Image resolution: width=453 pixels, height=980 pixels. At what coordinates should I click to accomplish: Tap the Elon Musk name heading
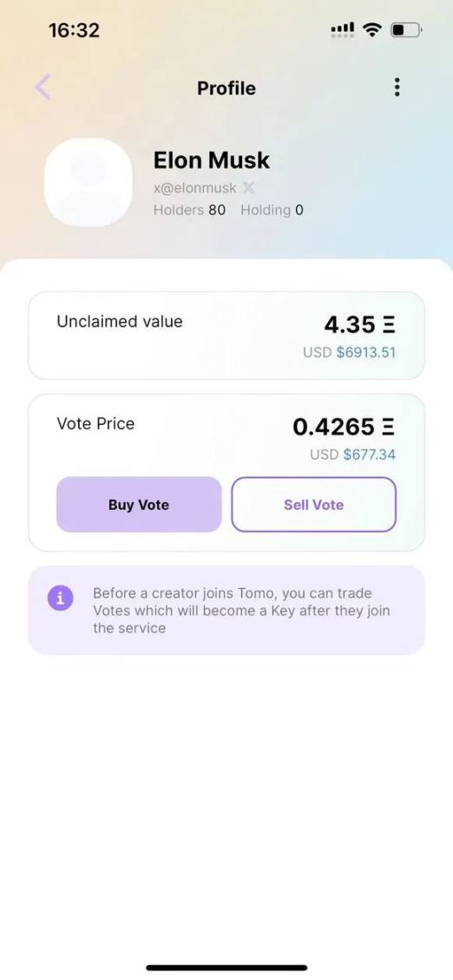[212, 160]
